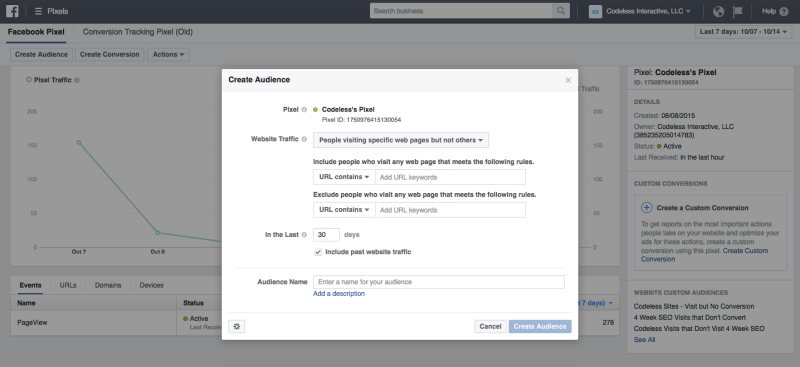Click the plus icon for Custom Conversion
The width and height of the screenshot is (800, 367).
[x=646, y=208]
